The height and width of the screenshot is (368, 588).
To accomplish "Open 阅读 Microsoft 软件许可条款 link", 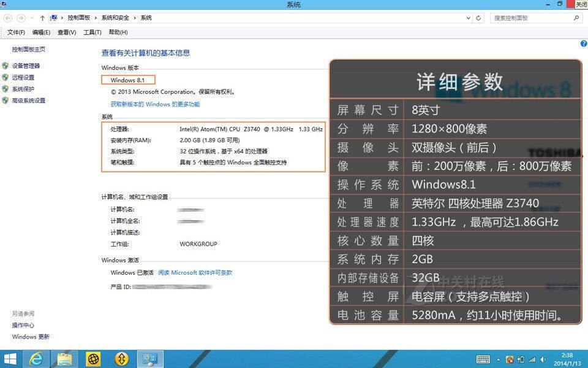I will click(195, 272).
